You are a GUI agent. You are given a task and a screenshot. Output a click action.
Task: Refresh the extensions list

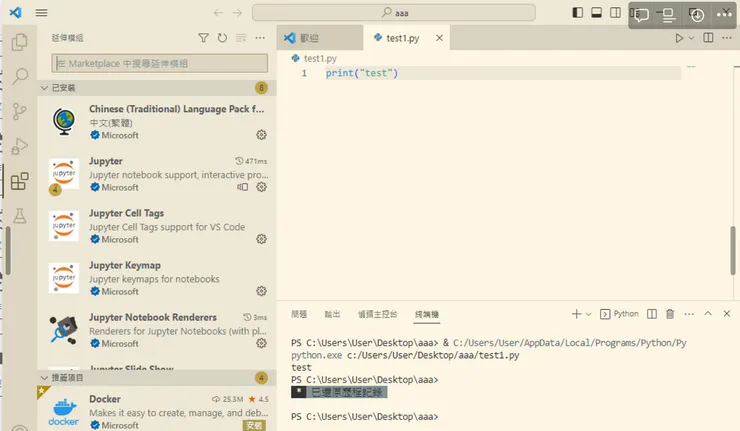point(222,38)
